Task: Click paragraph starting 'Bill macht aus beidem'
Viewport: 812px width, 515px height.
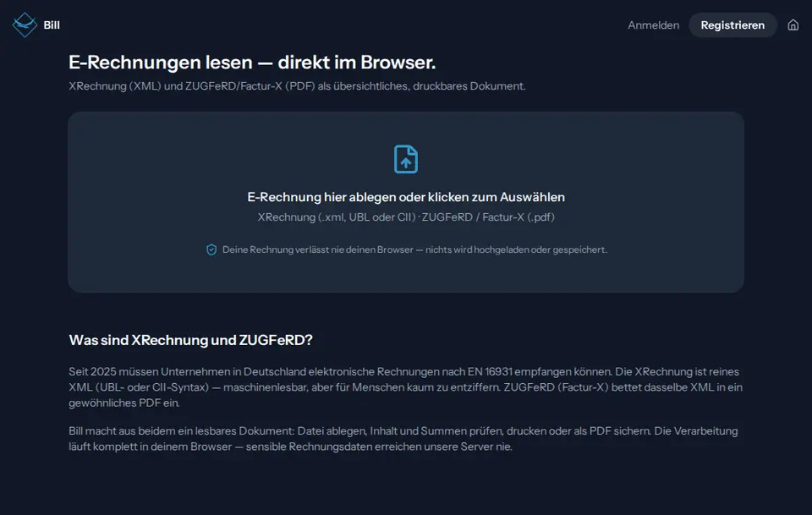Action: pyautogui.click(x=403, y=438)
